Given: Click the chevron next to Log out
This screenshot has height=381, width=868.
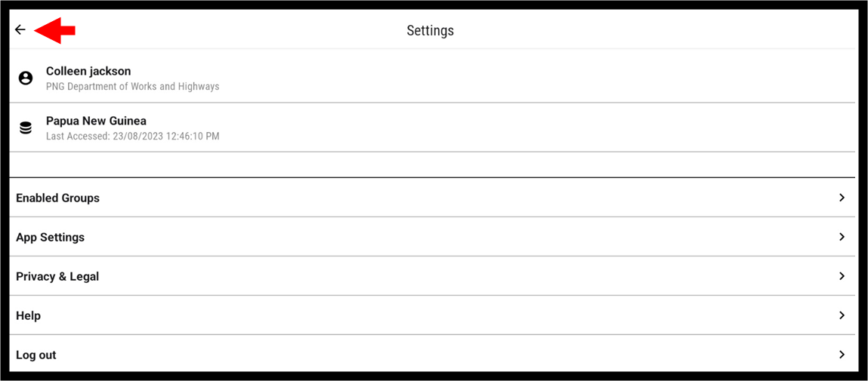Looking at the screenshot, I should [x=842, y=355].
